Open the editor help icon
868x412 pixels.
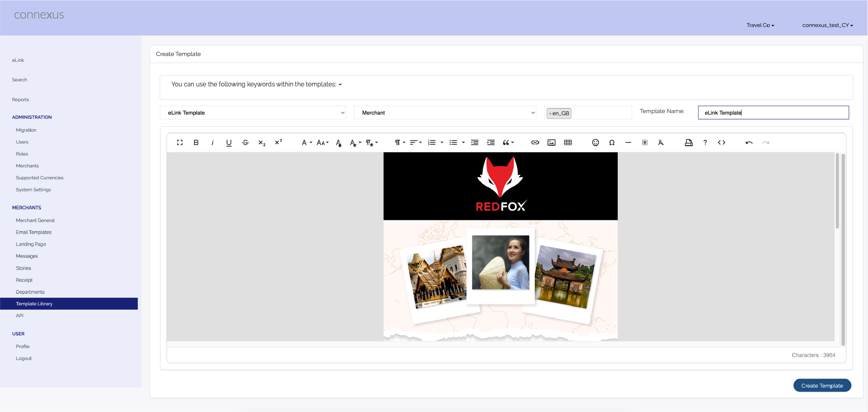point(705,143)
